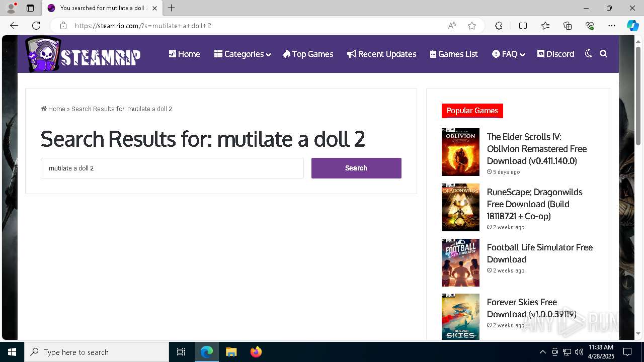Image resolution: width=644 pixels, height=362 pixels.
Task: Open Task View on the taskbar
Action: 181,352
